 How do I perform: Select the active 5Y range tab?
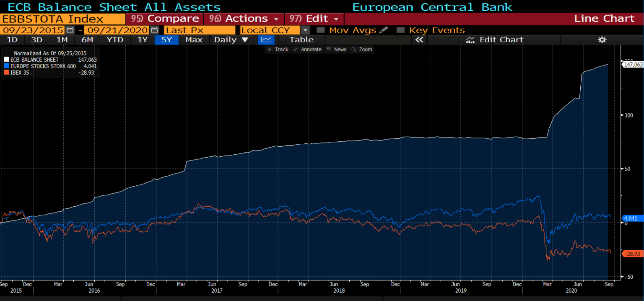(x=167, y=40)
